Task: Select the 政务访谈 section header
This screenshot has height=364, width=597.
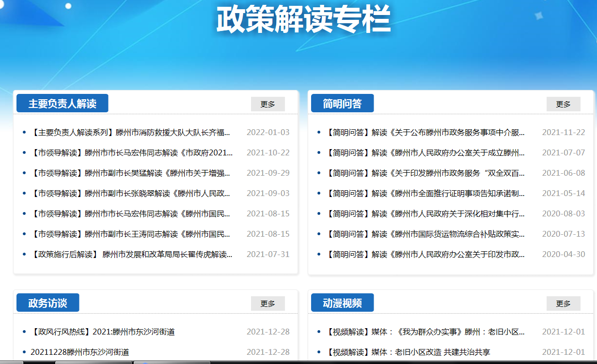Action: (47, 303)
